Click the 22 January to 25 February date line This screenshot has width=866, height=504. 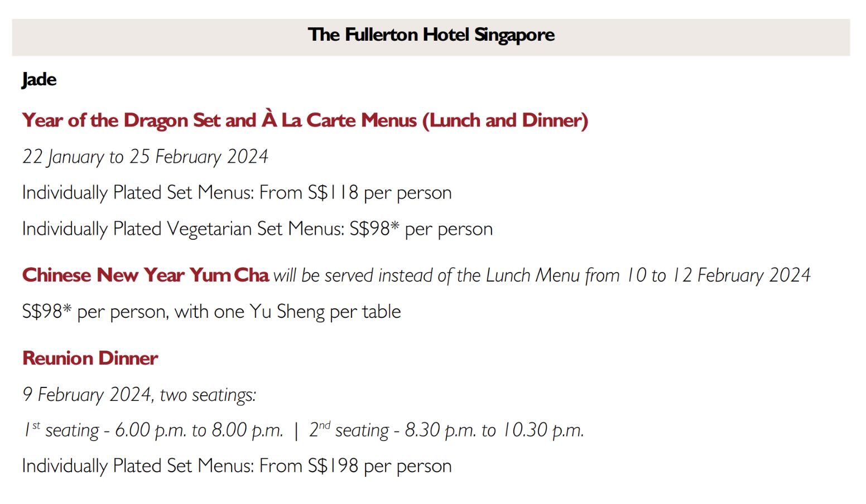(x=145, y=157)
